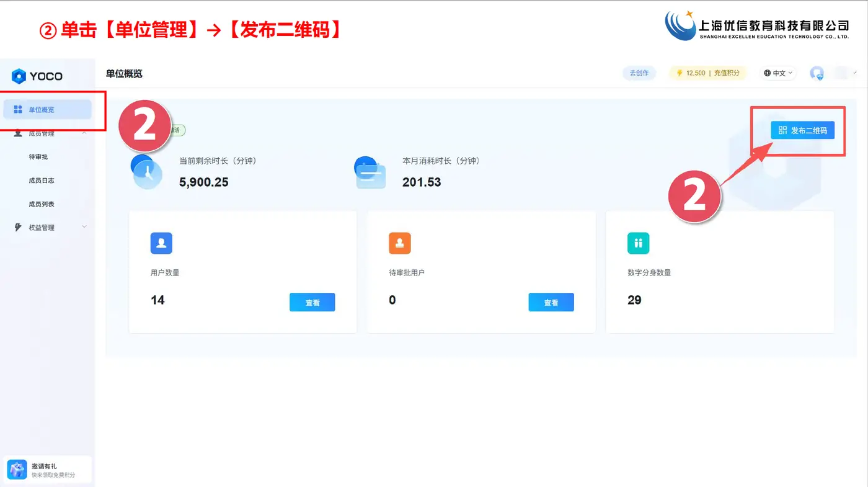Image resolution: width=868 pixels, height=487 pixels.
Task: Expand the 权益管理 section chevron
Action: [x=84, y=227]
